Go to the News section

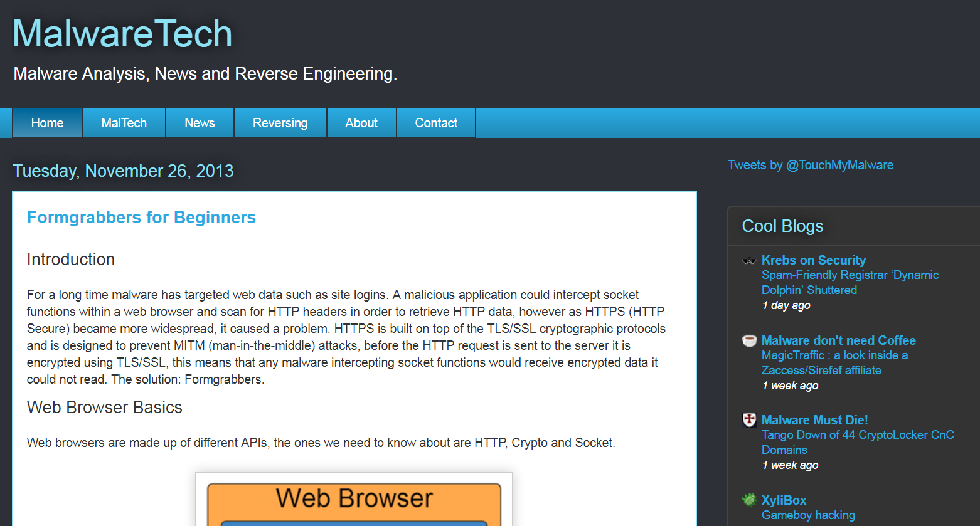point(200,123)
